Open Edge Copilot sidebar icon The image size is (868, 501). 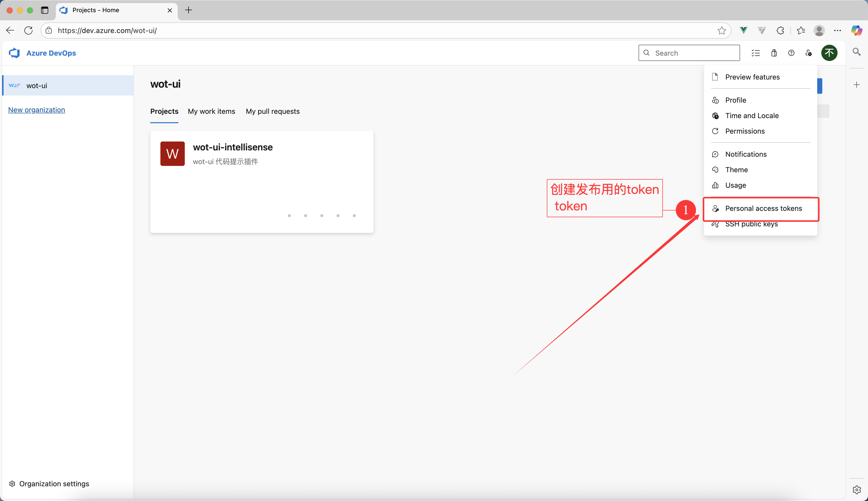pos(857,31)
